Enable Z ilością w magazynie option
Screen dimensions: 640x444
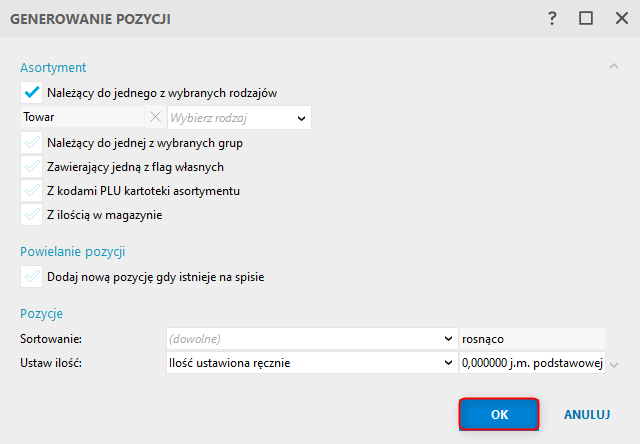31,214
